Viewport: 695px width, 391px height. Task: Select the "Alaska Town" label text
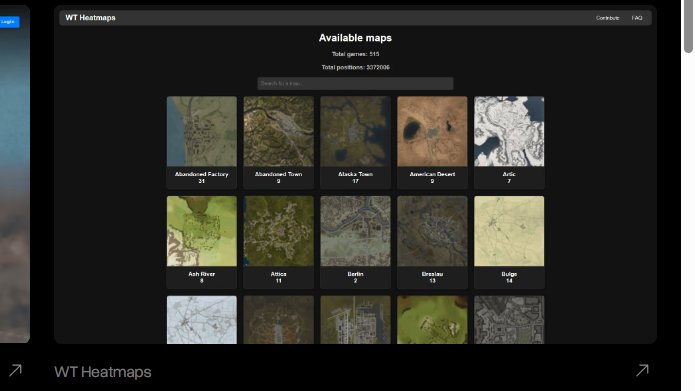tap(355, 174)
